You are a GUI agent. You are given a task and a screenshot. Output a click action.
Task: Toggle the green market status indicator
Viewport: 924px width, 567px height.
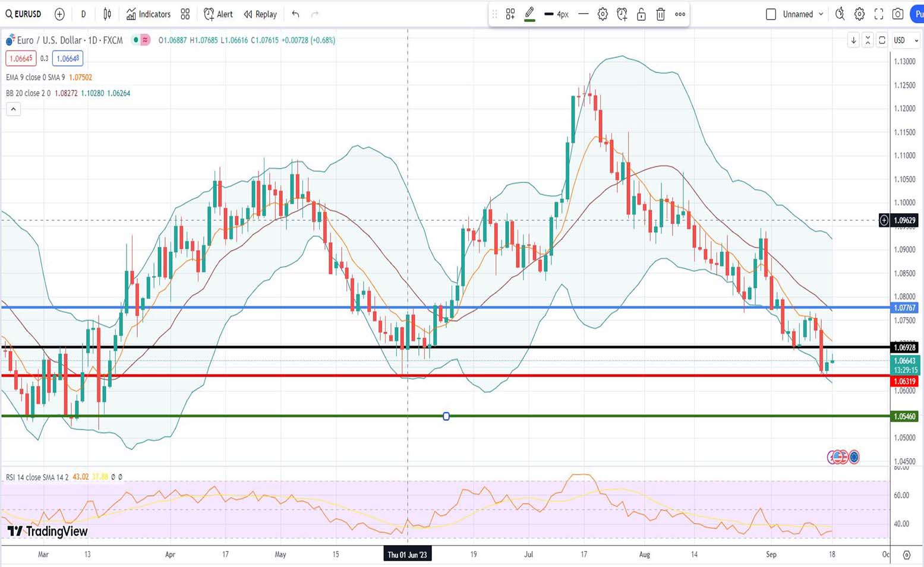point(136,40)
